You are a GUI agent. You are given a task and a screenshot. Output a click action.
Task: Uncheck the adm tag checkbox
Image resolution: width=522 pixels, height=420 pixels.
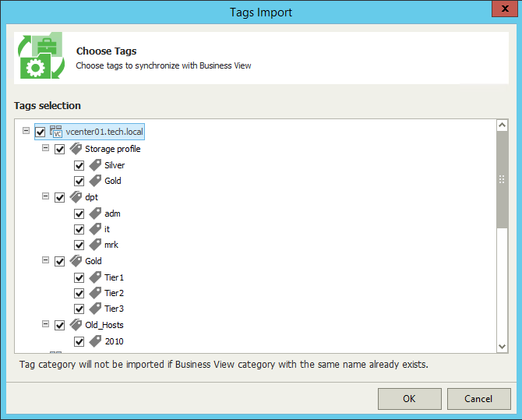click(x=79, y=214)
